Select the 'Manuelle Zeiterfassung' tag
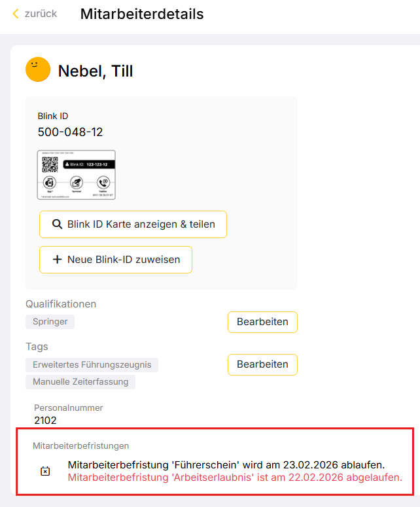Screen dimensions: 420x507 (80, 381)
